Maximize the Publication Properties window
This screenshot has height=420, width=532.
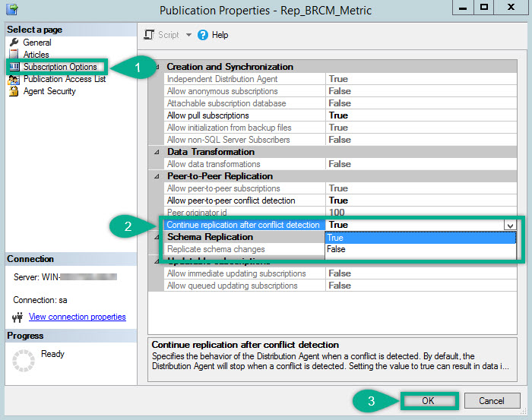pos(484,8)
